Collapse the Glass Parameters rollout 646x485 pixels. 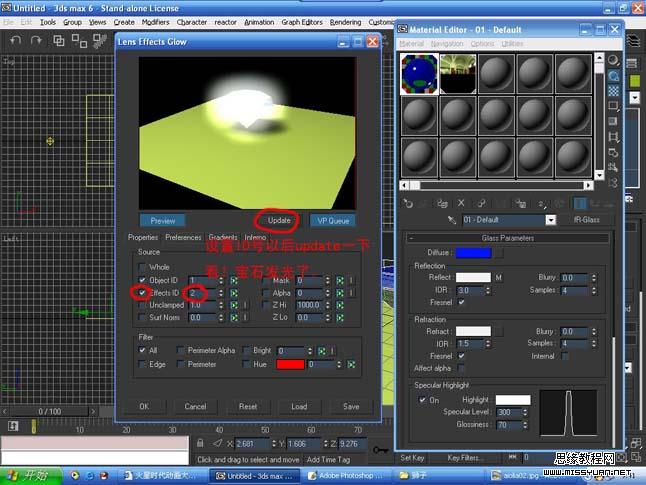coord(508,238)
